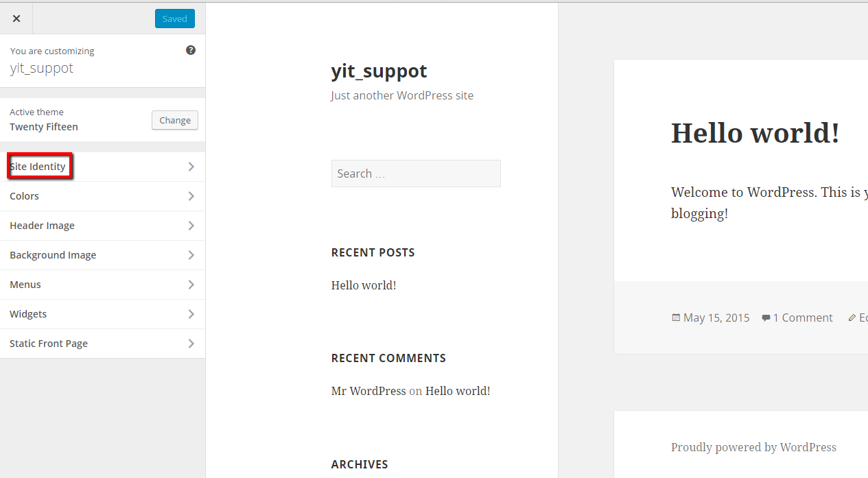Click the blue Saved button

click(x=175, y=19)
